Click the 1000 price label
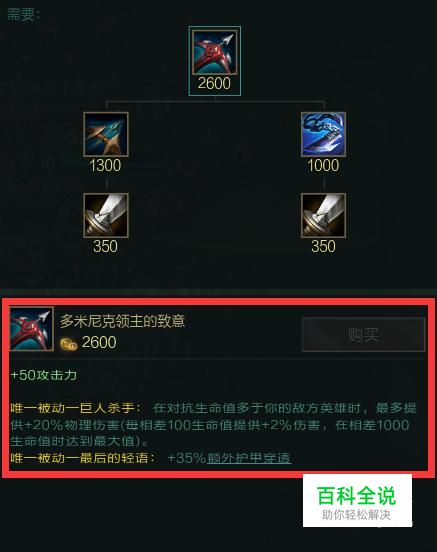 (x=323, y=165)
